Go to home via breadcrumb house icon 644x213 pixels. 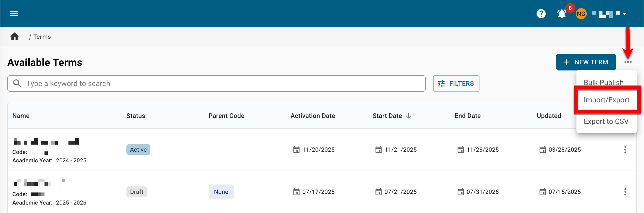15,37
